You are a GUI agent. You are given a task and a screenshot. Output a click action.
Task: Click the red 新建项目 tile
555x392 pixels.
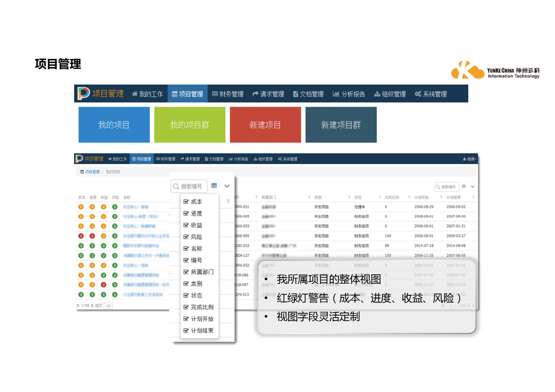pyautogui.click(x=265, y=125)
